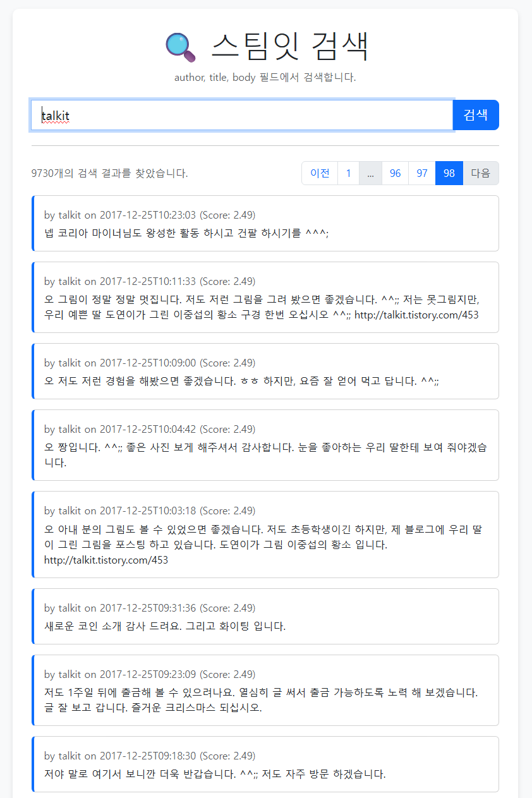The height and width of the screenshot is (798, 532).
Task: Click the comment mentioning 넵 코리아 마이너님도
Action: [186, 233]
